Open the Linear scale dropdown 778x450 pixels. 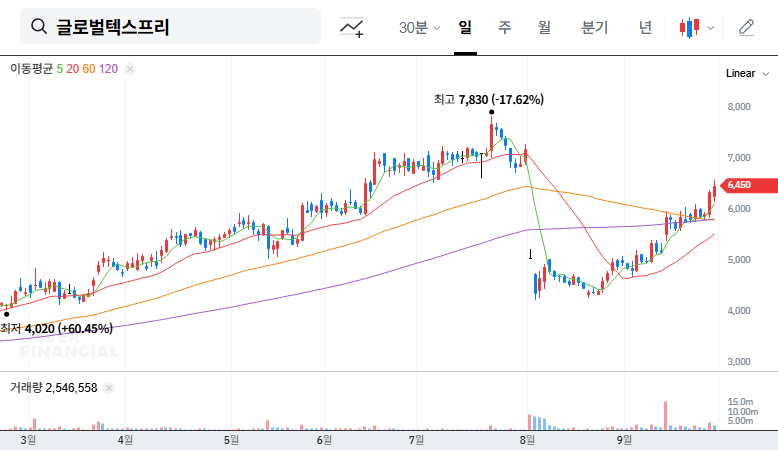pos(747,73)
